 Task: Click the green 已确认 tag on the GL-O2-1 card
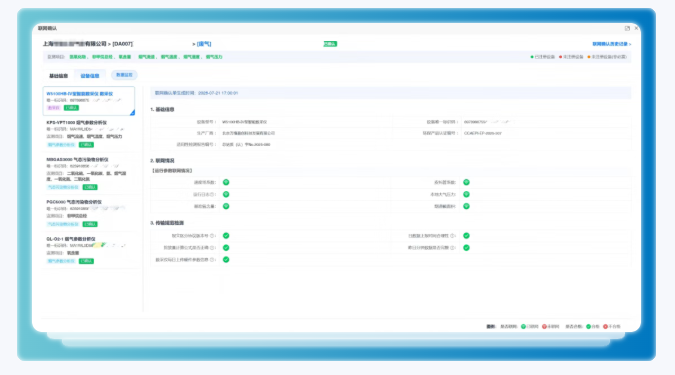click(x=86, y=261)
